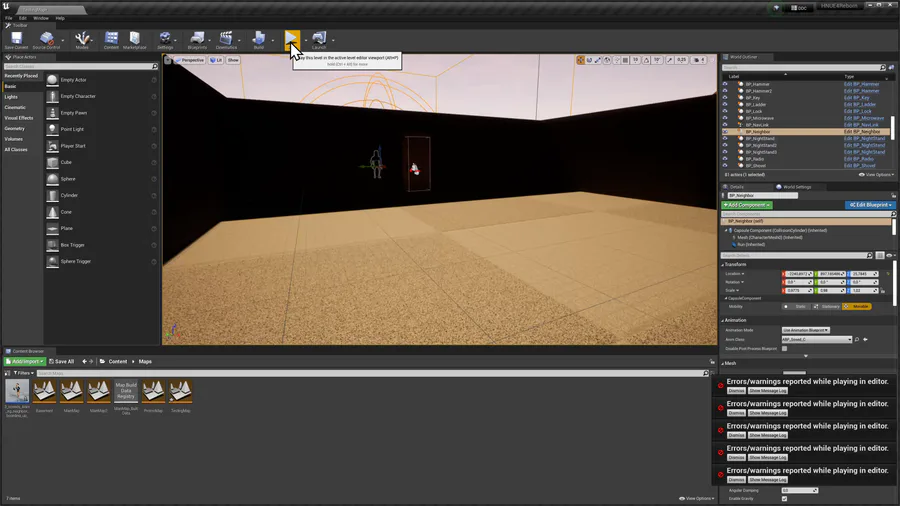Show Message Log in bottommost notification
900x506 pixels.
(x=767, y=480)
